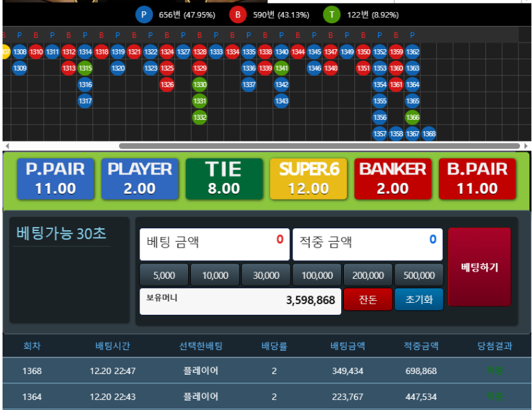Image resolution: width=532 pixels, height=410 pixels.
Task: Click green round 1366 marker
Action: (412, 117)
